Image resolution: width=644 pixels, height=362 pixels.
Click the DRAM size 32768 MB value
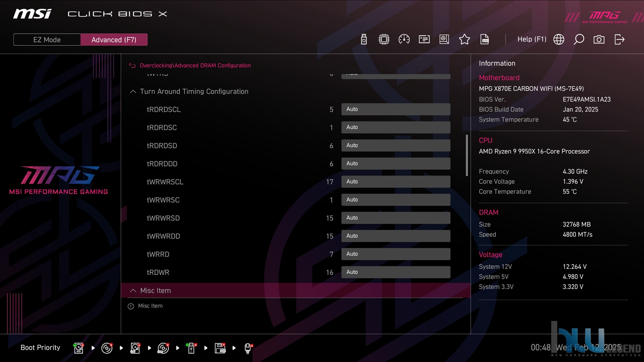click(577, 224)
